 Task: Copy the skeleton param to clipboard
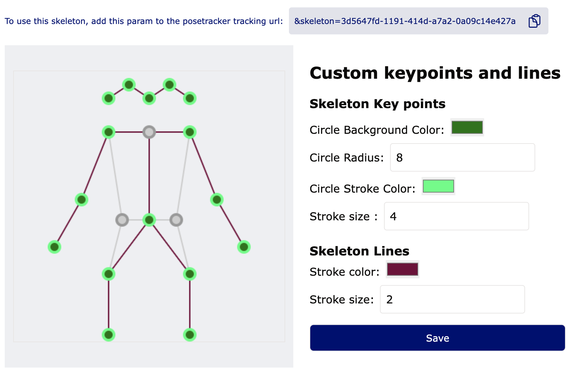click(x=534, y=21)
